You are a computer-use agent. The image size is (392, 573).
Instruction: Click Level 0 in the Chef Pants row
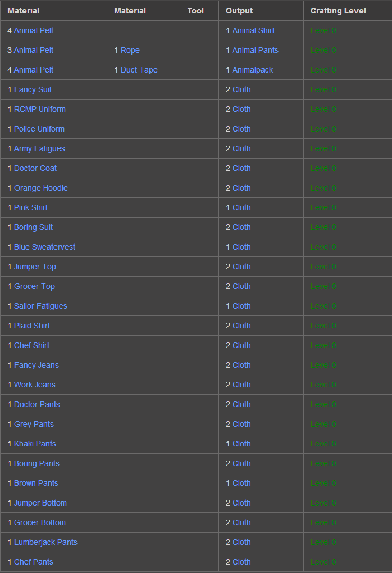323,562
